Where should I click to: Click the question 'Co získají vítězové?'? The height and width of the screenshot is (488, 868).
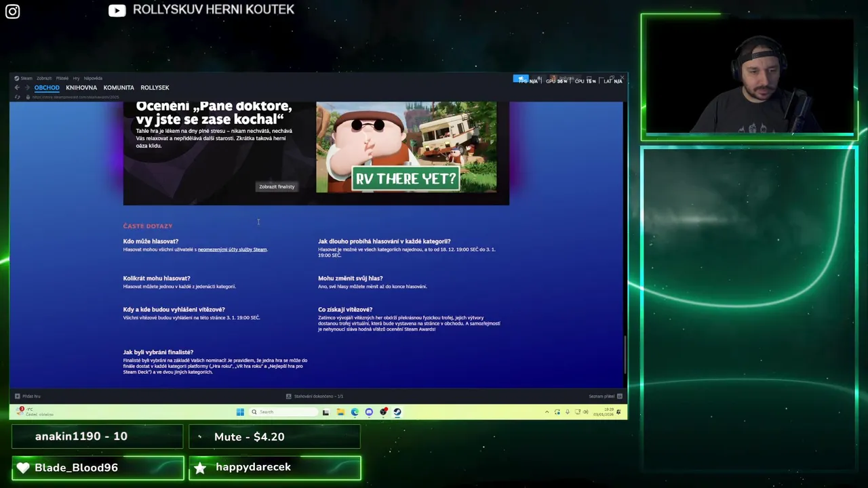tap(345, 310)
